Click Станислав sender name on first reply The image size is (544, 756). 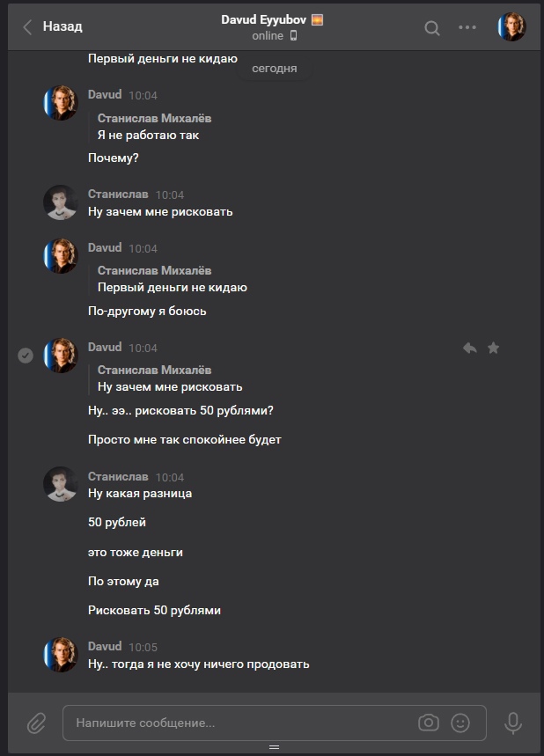point(118,195)
